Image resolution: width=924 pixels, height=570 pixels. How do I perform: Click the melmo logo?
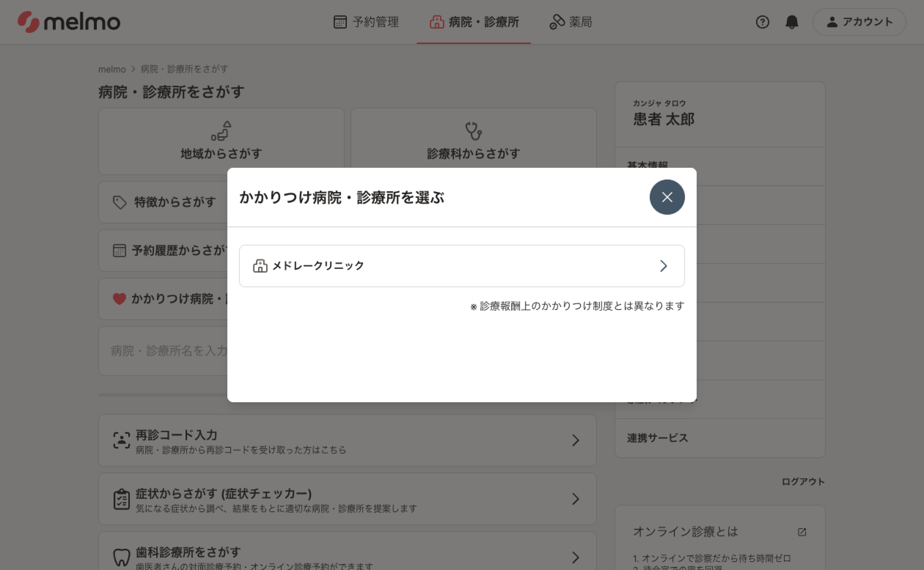pos(69,22)
